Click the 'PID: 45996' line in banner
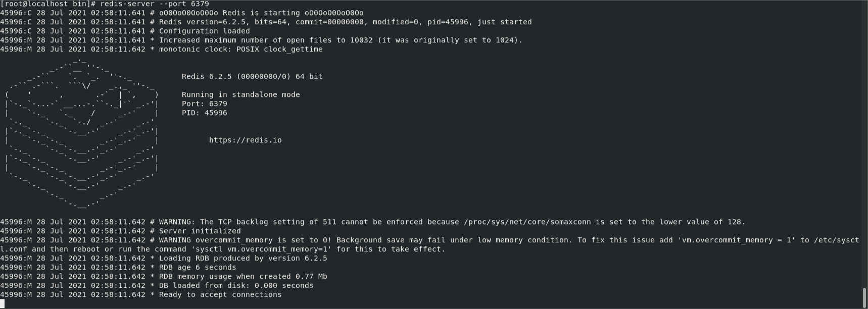Screen dimensions: 868x309 (x=205, y=113)
